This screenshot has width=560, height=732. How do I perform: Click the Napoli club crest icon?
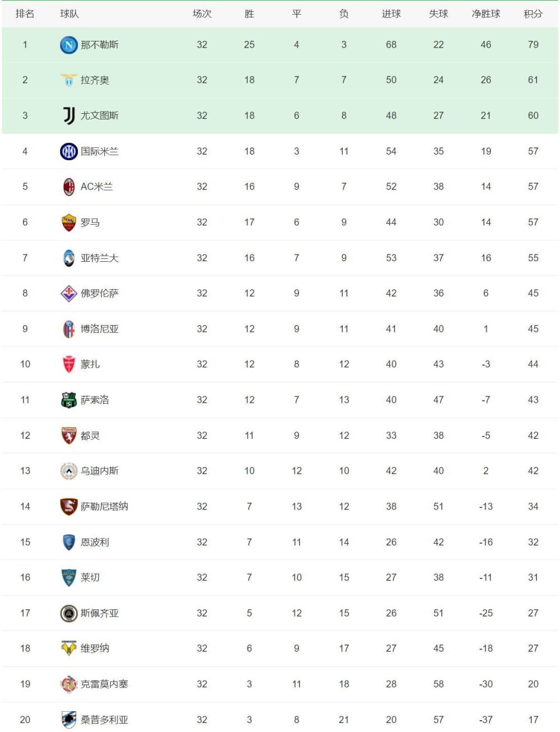[x=69, y=45]
